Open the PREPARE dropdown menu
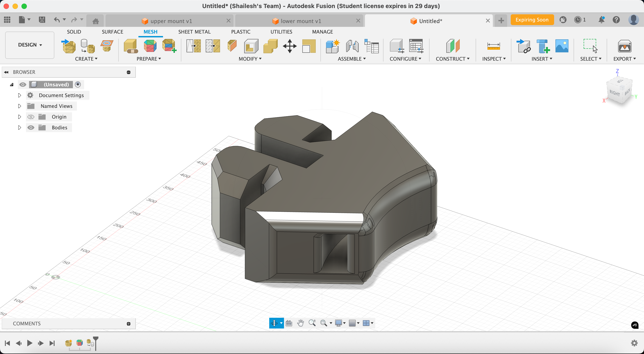The width and height of the screenshot is (644, 354). pos(149,59)
